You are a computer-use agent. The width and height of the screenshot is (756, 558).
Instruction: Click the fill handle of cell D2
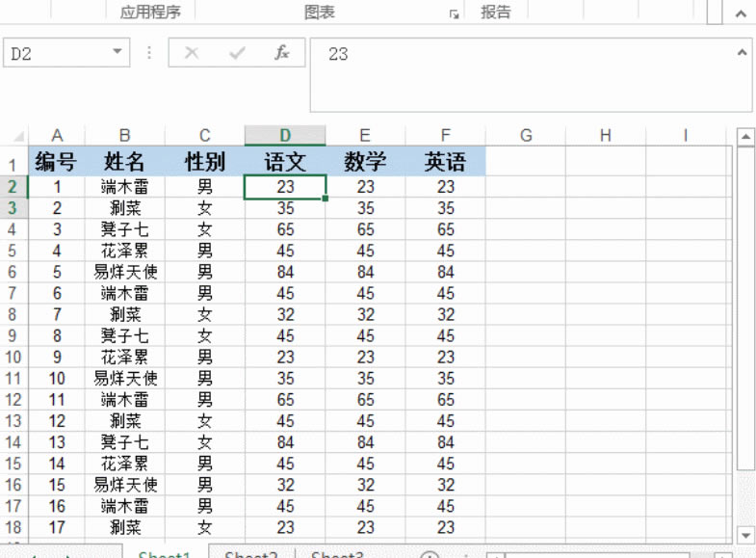pyautogui.click(x=326, y=199)
